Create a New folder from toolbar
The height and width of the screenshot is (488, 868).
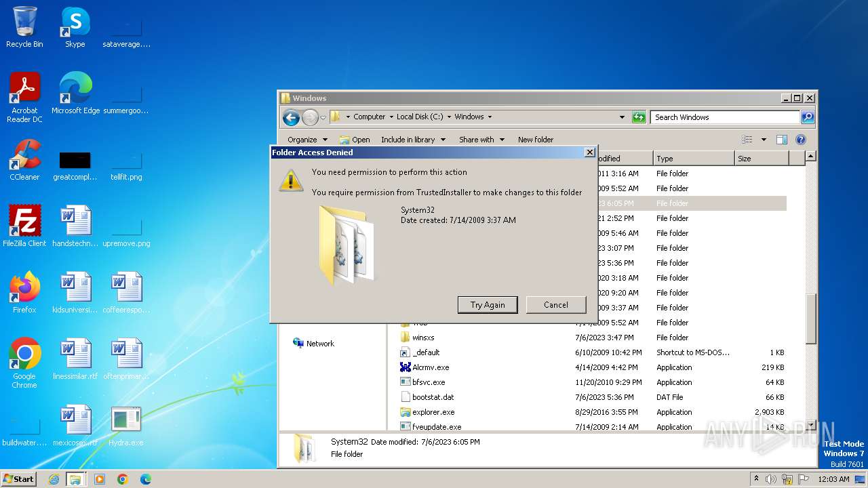[x=536, y=140]
